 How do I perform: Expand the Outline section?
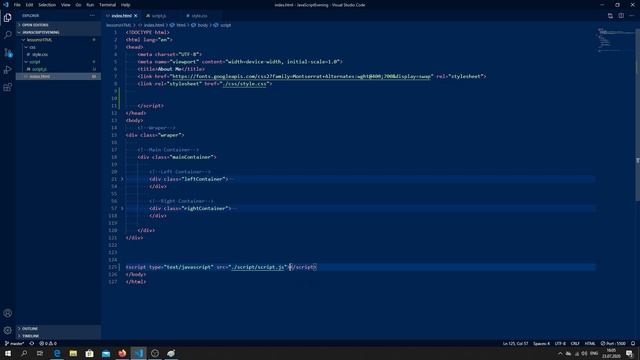tap(58, 329)
